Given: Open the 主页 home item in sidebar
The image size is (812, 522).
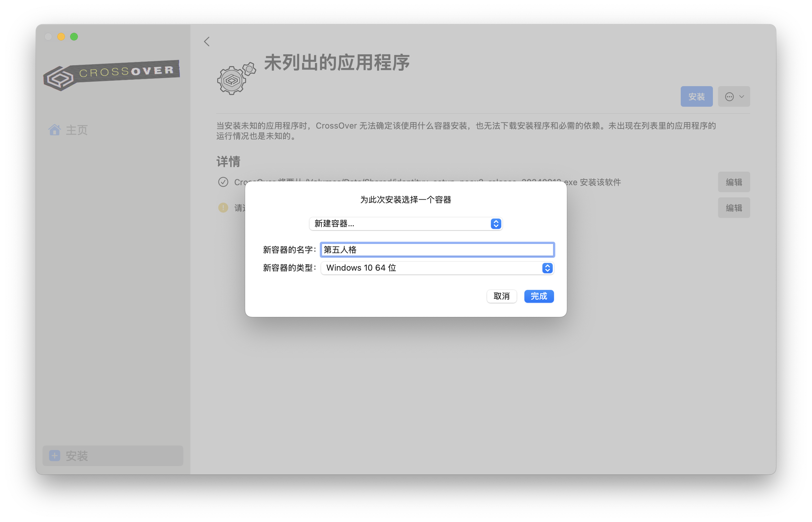Looking at the screenshot, I should (68, 130).
